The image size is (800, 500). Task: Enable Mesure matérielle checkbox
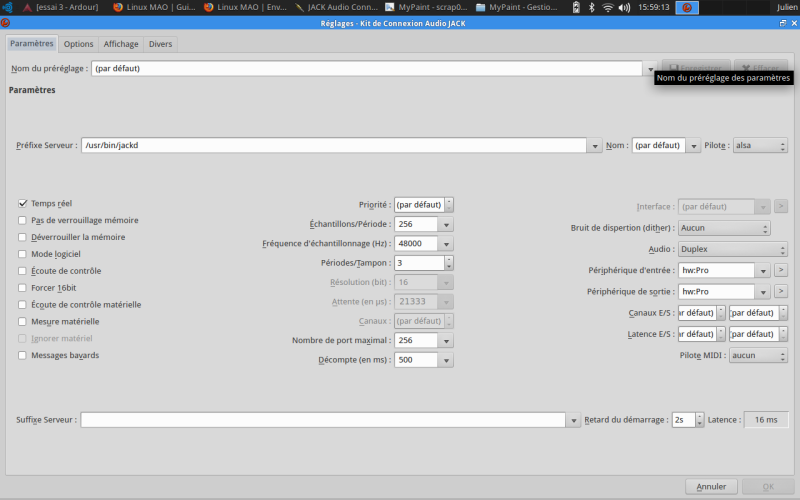click(x=22, y=321)
